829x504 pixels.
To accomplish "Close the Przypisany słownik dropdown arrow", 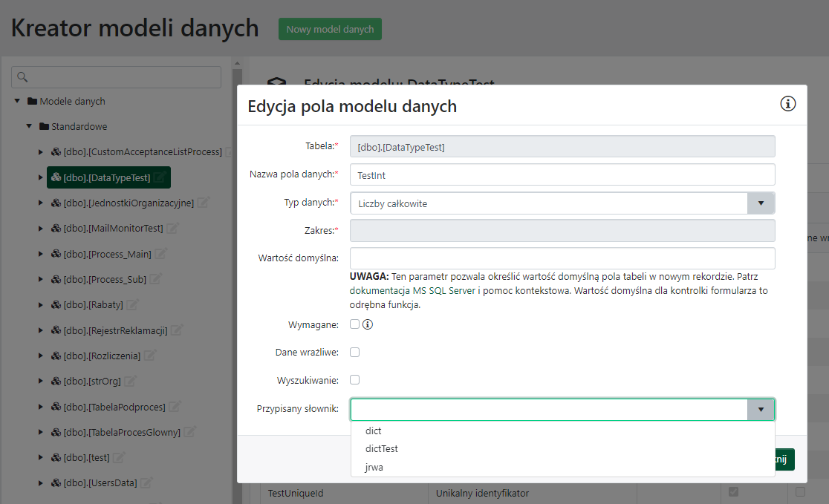I will (x=761, y=409).
